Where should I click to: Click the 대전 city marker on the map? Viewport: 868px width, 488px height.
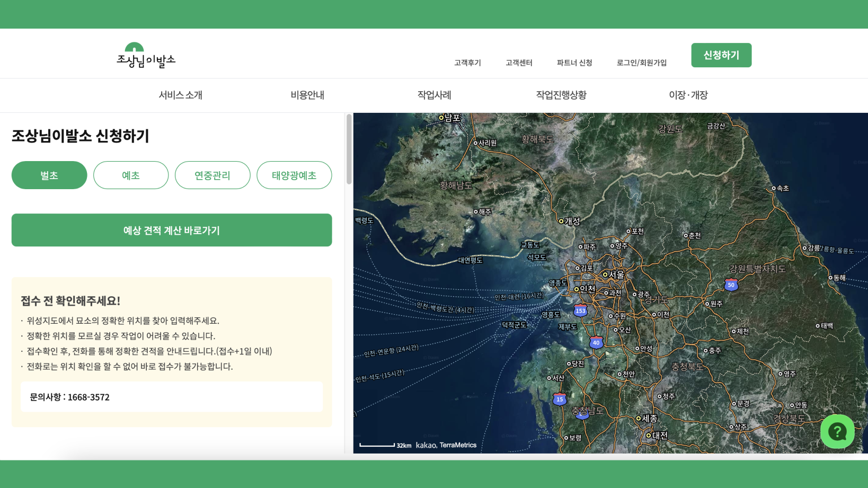(x=648, y=436)
